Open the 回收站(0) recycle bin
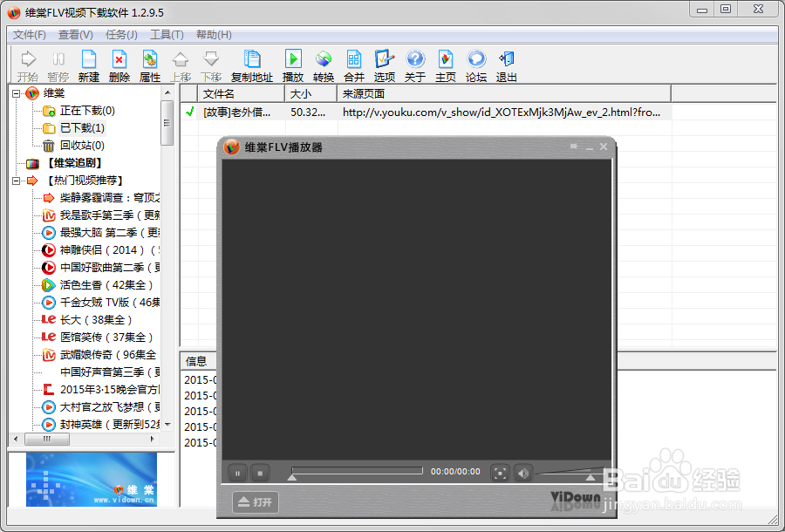 (82, 146)
